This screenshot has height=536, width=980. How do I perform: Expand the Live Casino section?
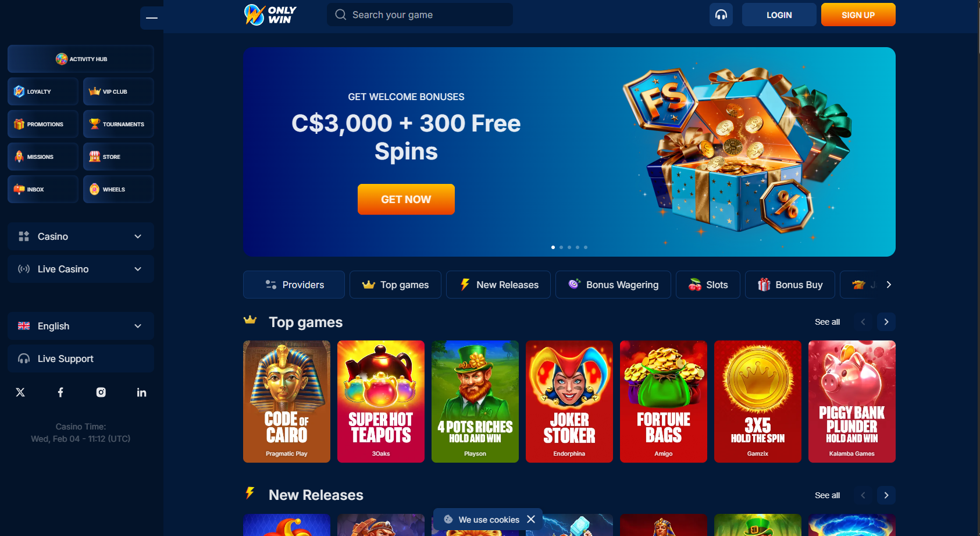pos(81,269)
